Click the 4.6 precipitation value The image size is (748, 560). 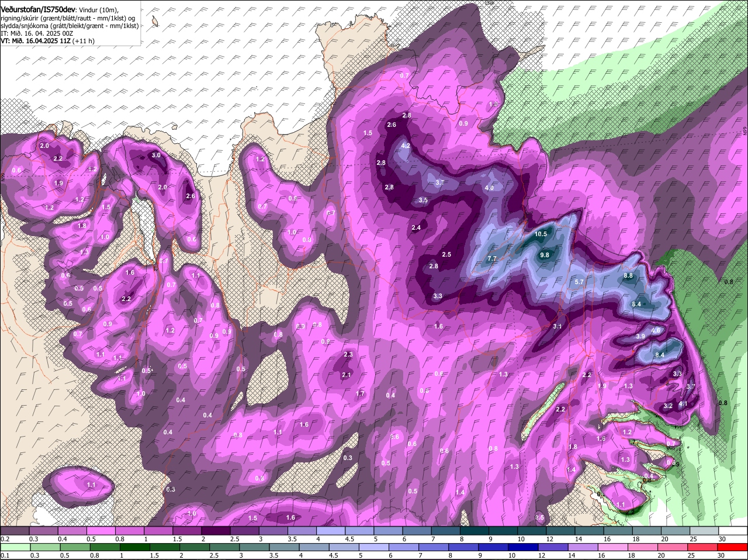[656, 330]
